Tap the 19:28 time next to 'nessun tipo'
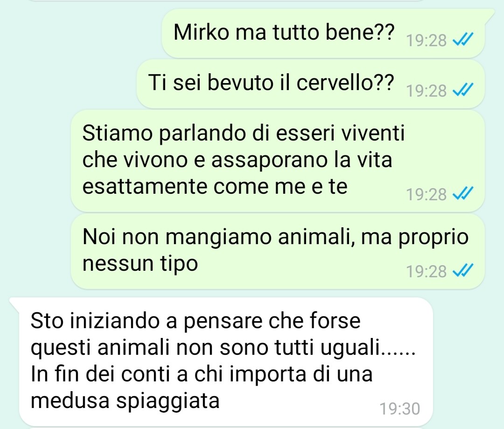 pyautogui.click(x=427, y=271)
